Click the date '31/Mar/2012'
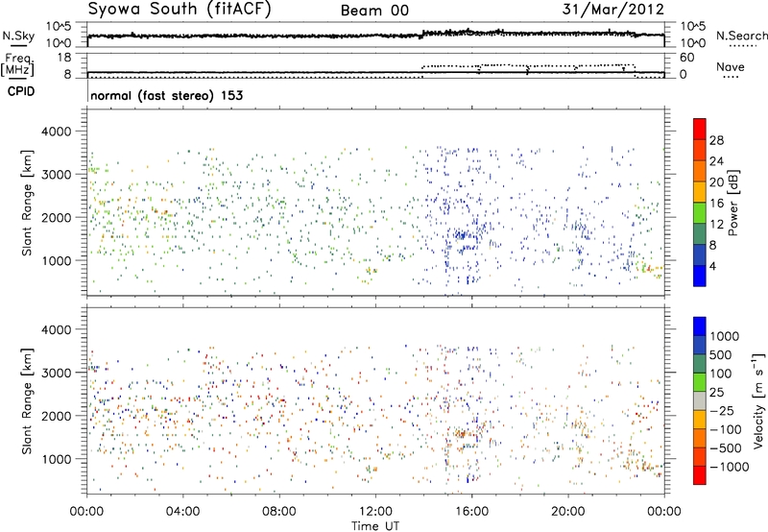Viewport: 768px width, 532px height. tap(612, 9)
